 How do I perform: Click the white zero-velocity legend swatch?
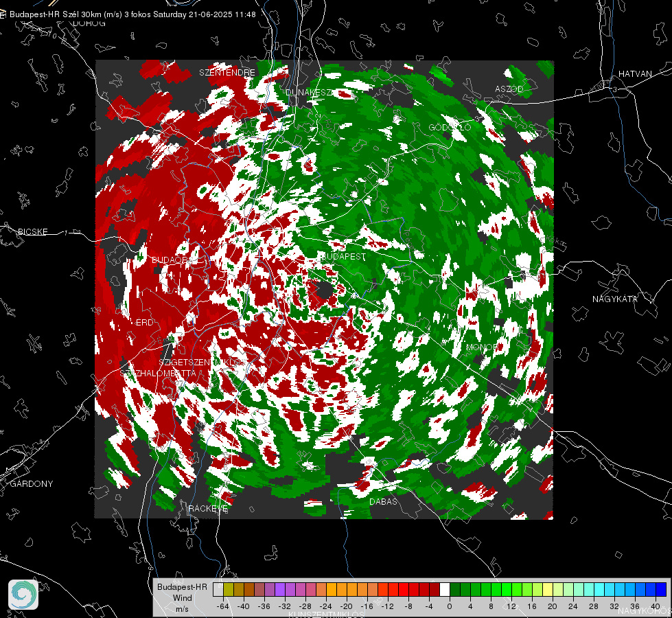tap(445, 589)
